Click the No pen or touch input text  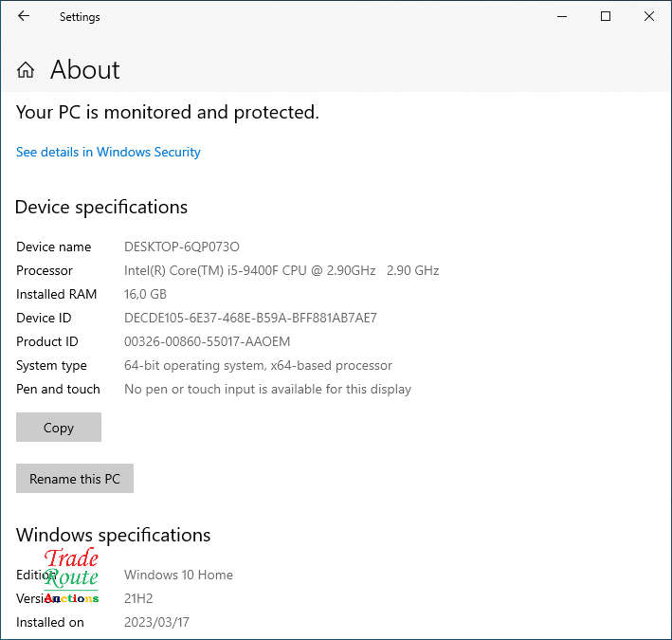click(267, 389)
